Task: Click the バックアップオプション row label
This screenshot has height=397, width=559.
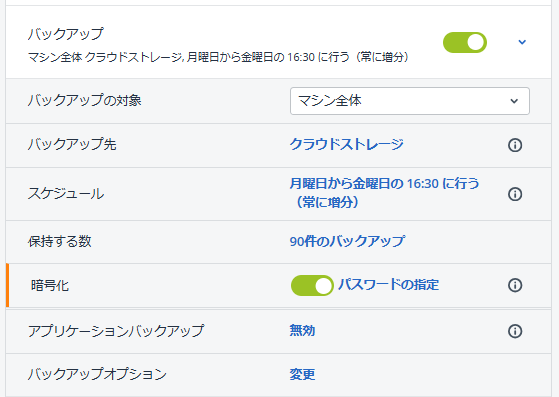Action: [97, 374]
